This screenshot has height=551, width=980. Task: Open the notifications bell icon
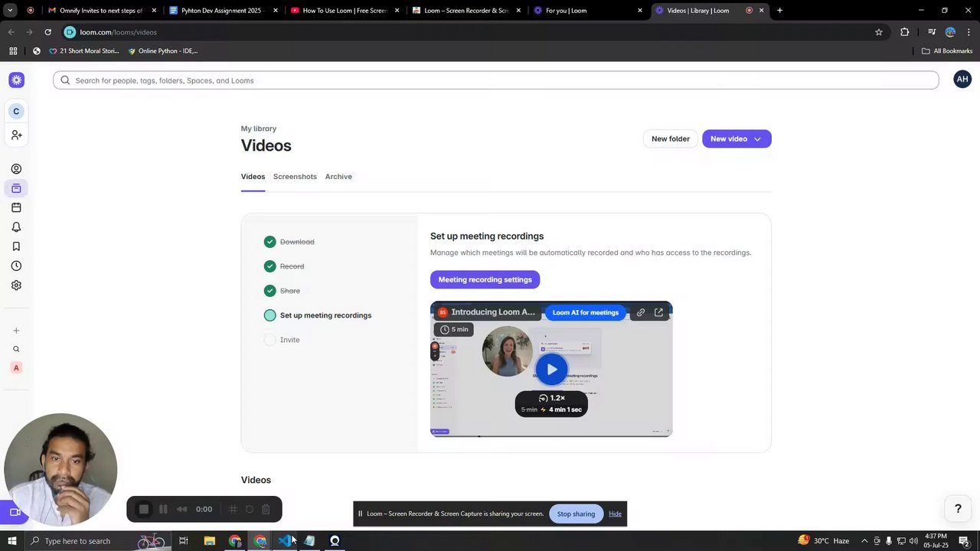pos(16,227)
